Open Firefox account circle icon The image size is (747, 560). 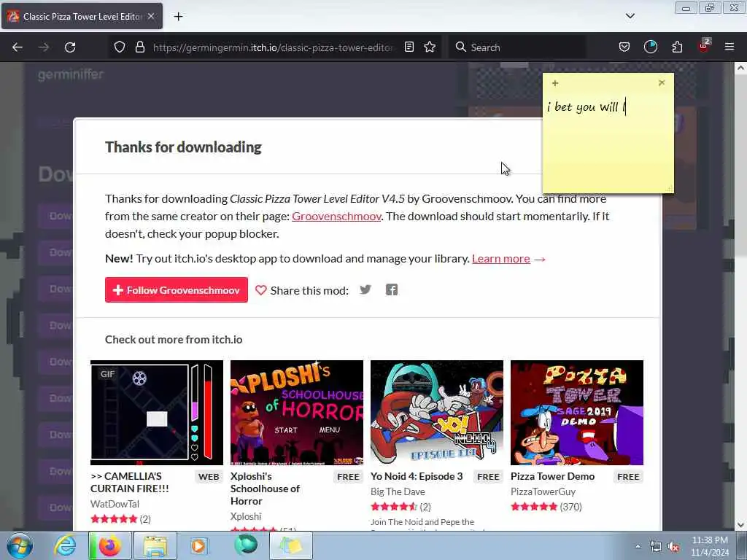(650, 47)
